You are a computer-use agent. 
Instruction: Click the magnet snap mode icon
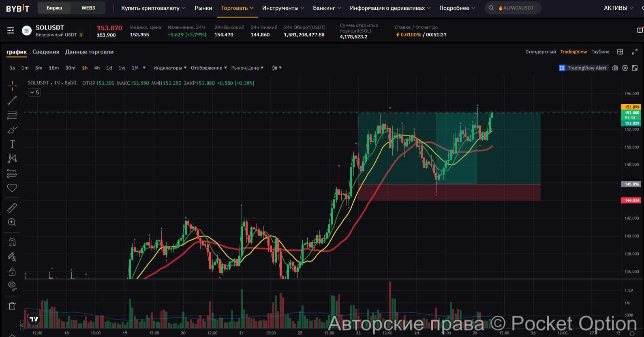click(12, 242)
